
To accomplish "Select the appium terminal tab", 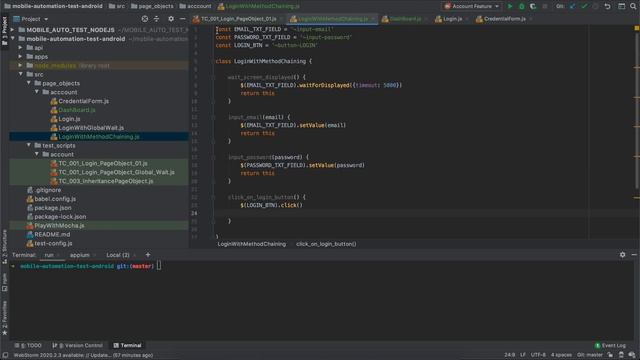I will click(80, 255).
